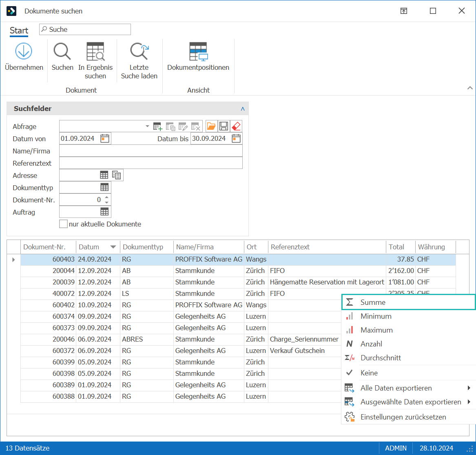
Task: Focus the Suche ribbon search box
Action: point(85,29)
